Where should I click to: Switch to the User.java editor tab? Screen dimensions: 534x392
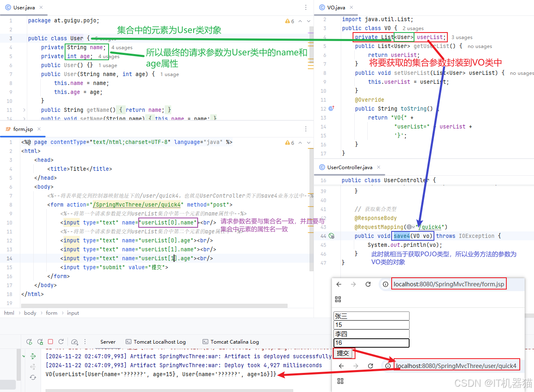(24, 7)
